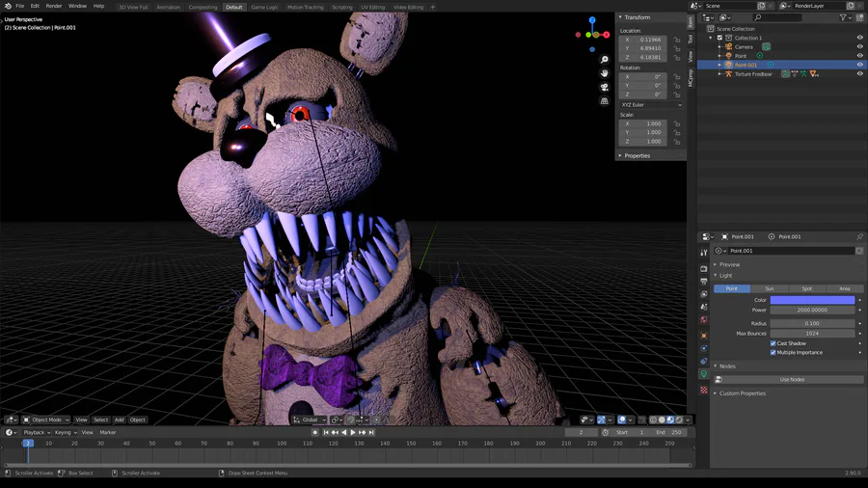Click the new scene icon beside Scene field
Viewport: 868px width, 488px height.
tap(762, 6)
